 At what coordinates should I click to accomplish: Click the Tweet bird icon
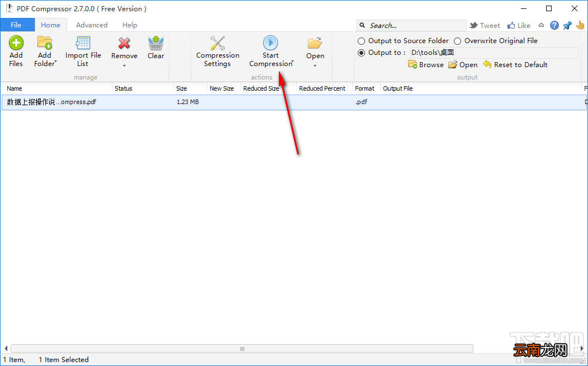coord(473,25)
